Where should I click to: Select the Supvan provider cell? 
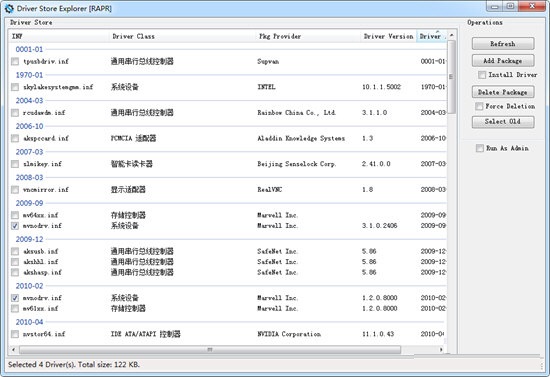[268, 61]
